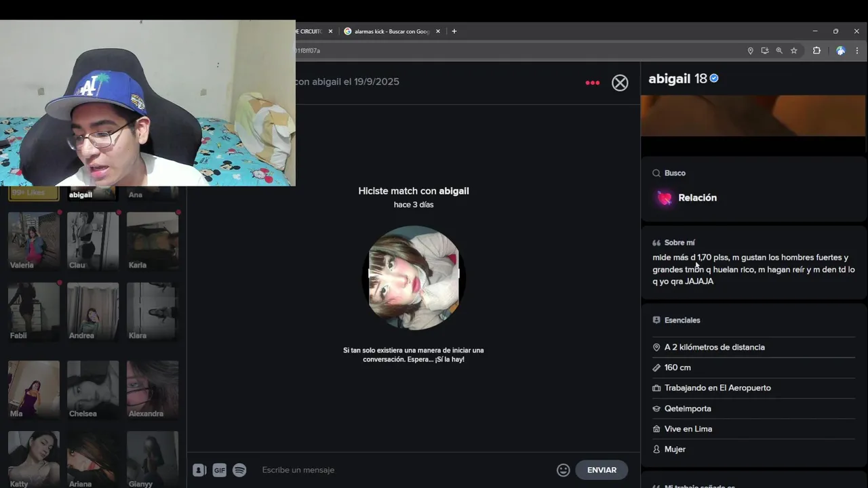Open the GIF picker
Screen dimensions: 868x488
pos(219,470)
